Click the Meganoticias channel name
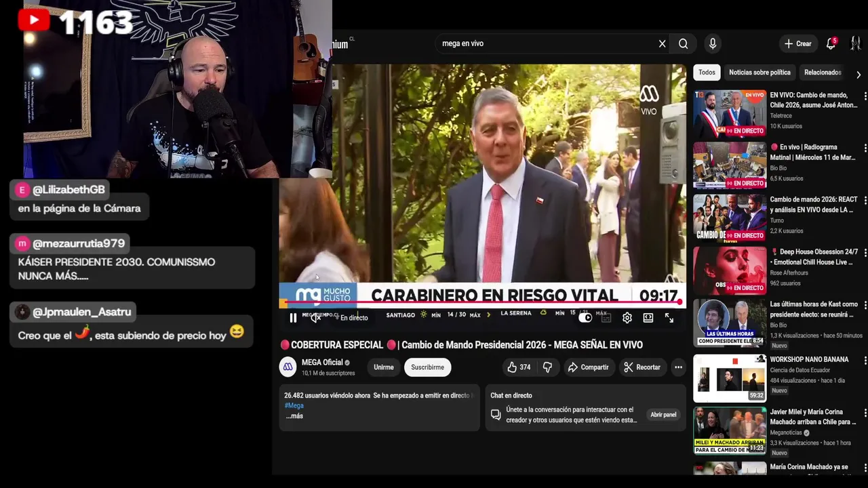Screen dimensions: 868x488 click(x=786, y=432)
